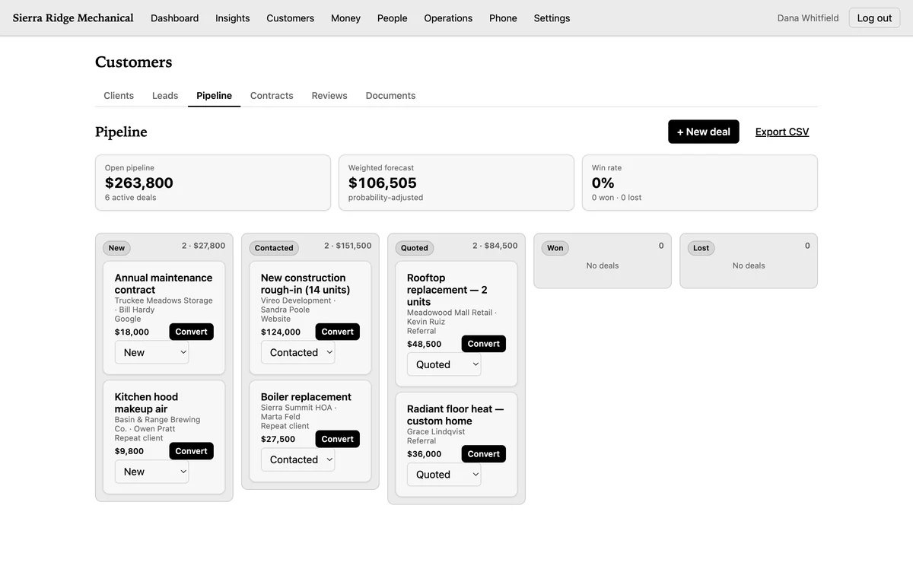Click the + New deal button
Image resolution: width=913 pixels, height=588 pixels.
click(x=704, y=132)
